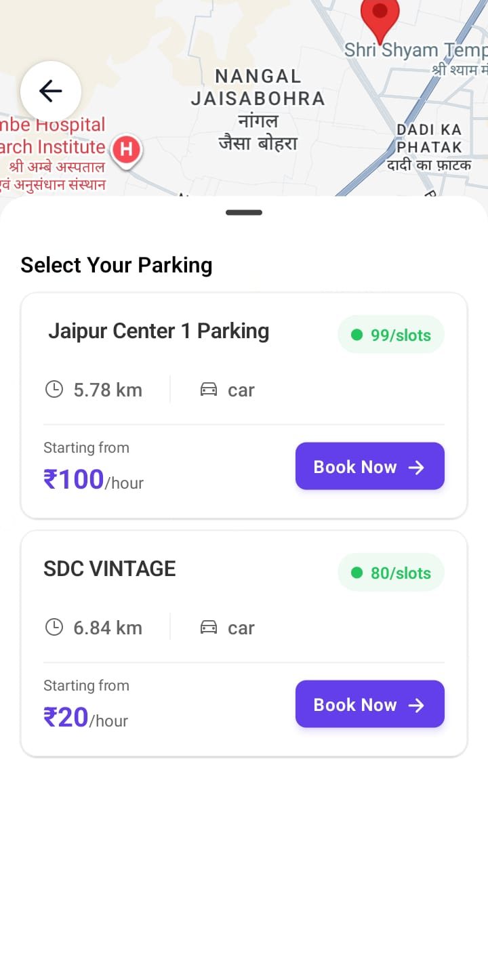Tap clock icon beside 5.78 km

click(x=54, y=390)
